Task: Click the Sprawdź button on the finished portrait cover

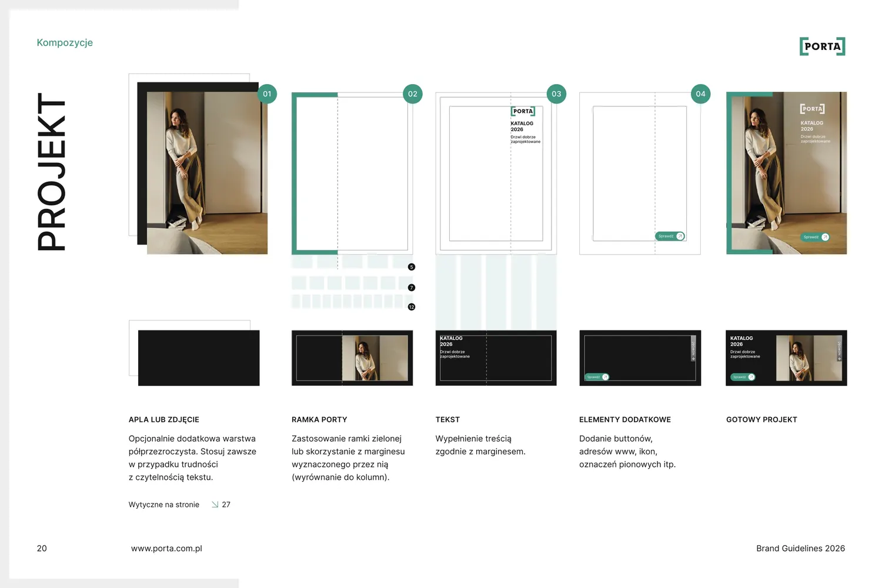Action: coord(816,237)
